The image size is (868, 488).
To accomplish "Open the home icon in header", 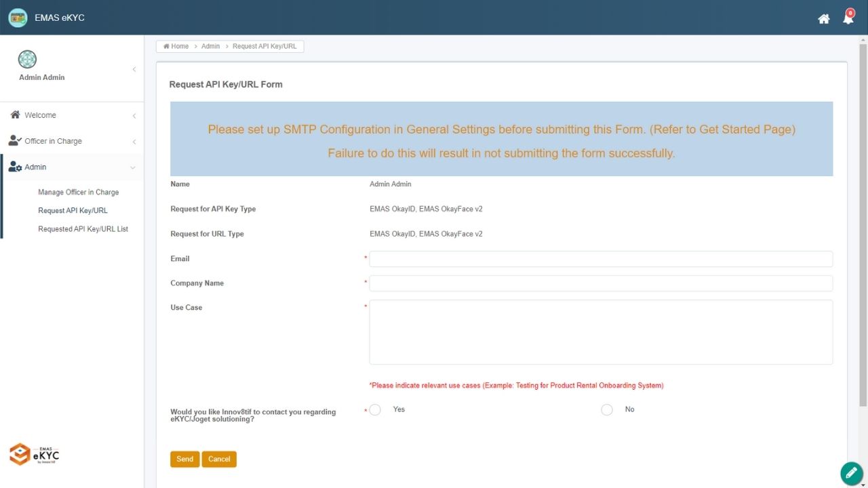I will point(824,19).
